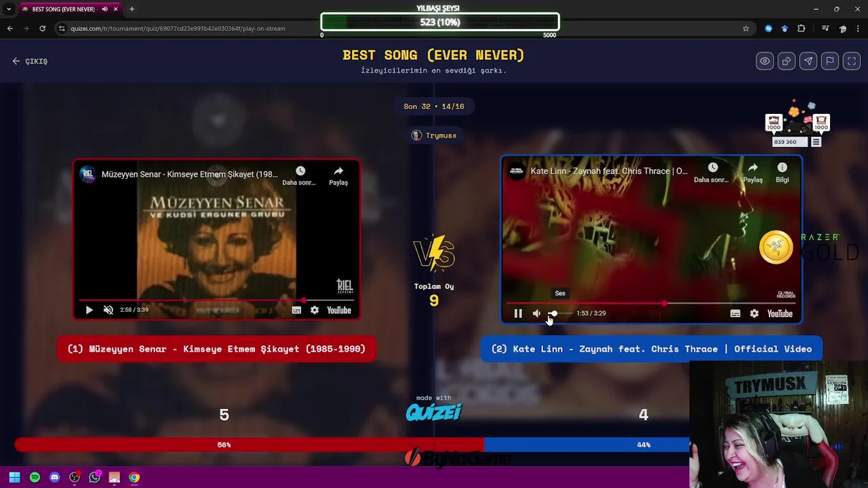Open Chrome three-dot menu

(859, 28)
